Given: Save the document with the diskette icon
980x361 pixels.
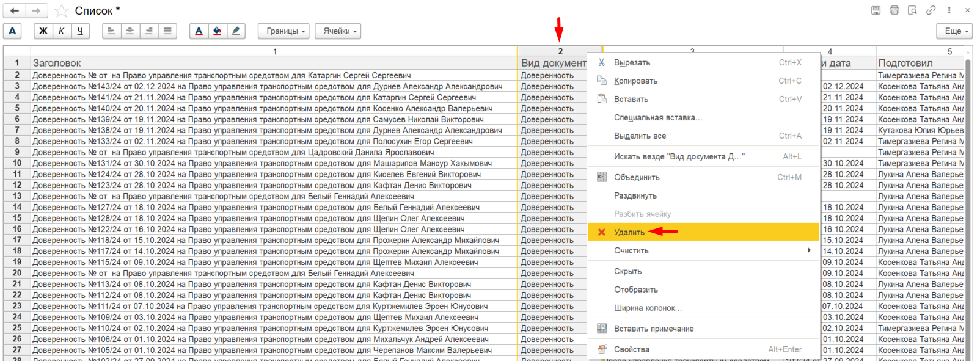Looking at the screenshot, I should pyautogui.click(x=876, y=10).
